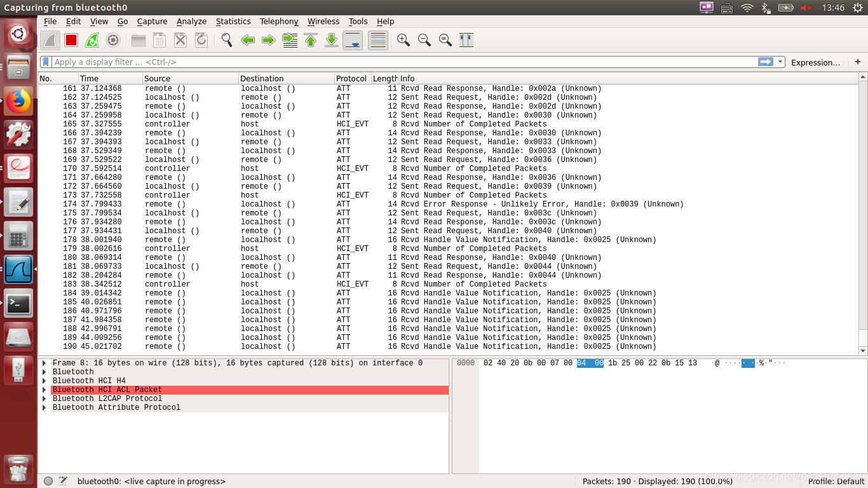Expand Bluetooth L2CAP Protocol details
The image size is (868, 488).
click(44, 398)
